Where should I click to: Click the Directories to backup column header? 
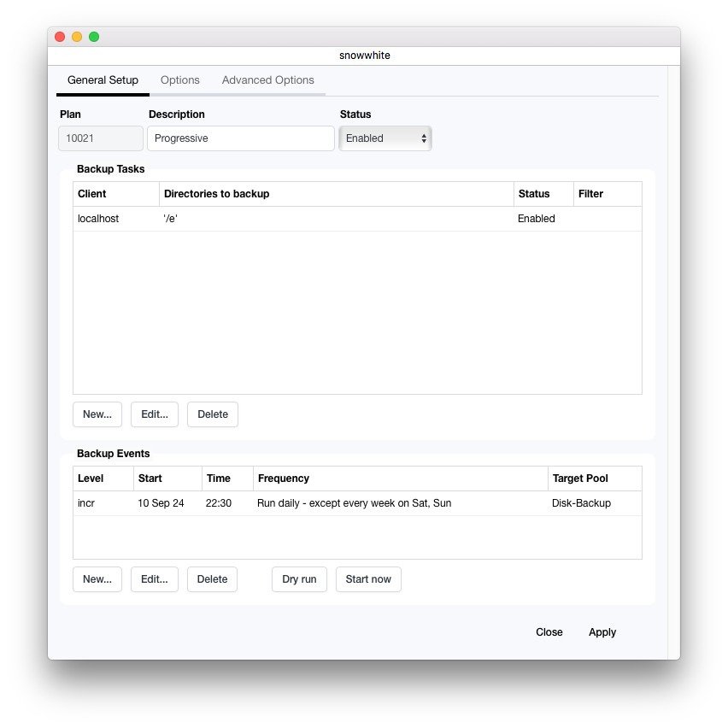tap(336, 194)
